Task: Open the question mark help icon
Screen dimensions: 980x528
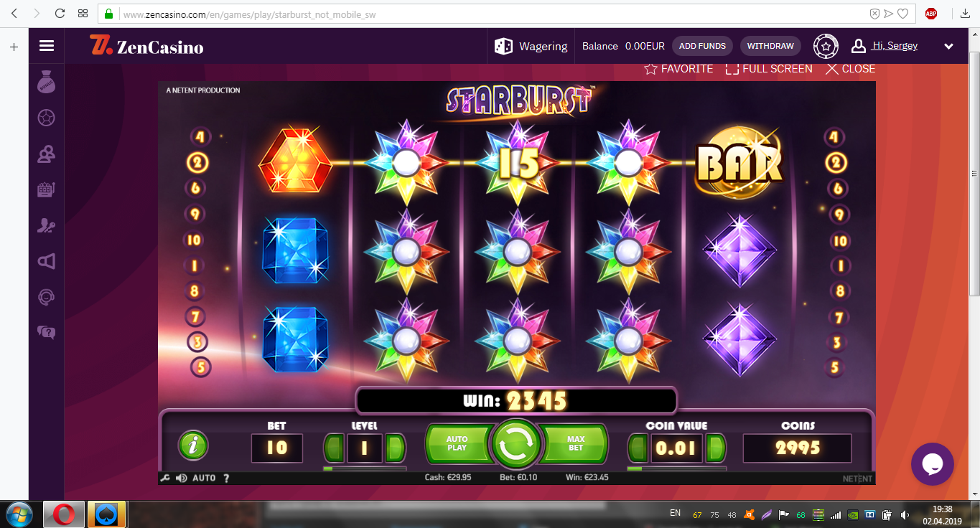Action: 226,478
